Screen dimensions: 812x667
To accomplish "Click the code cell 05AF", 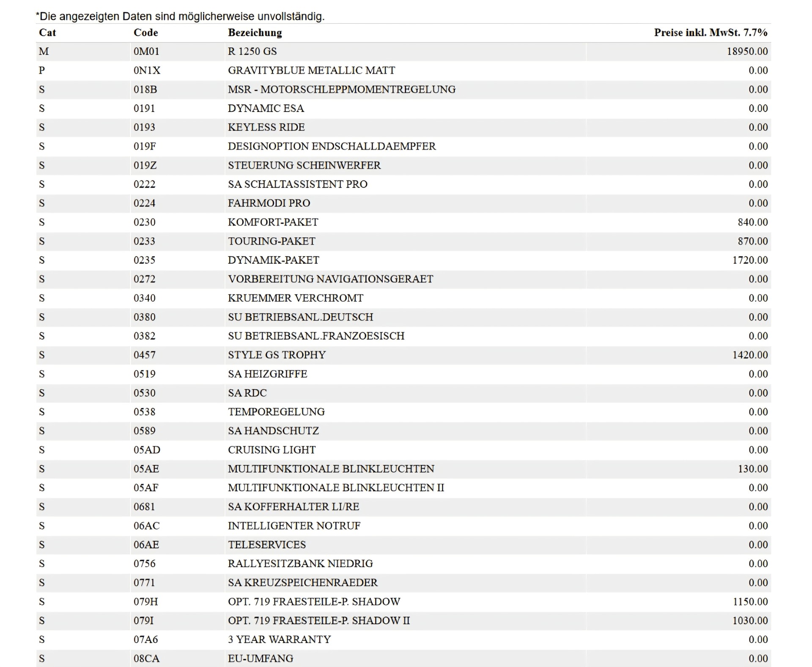I will click(146, 488).
